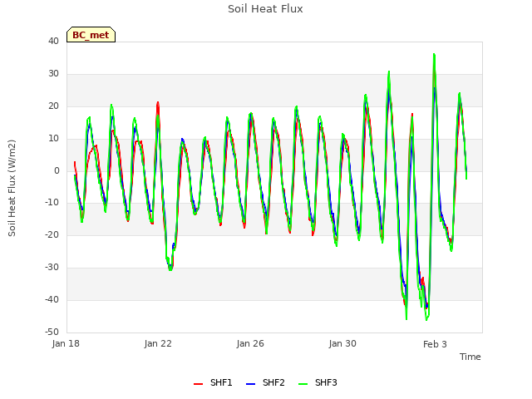Click the Jan 22 x-axis label
Screen dimensions: 532x399
pyautogui.click(x=158, y=343)
